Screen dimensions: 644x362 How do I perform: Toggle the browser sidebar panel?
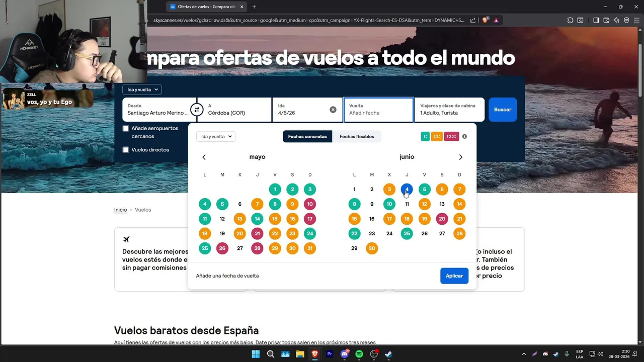(596, 20)
